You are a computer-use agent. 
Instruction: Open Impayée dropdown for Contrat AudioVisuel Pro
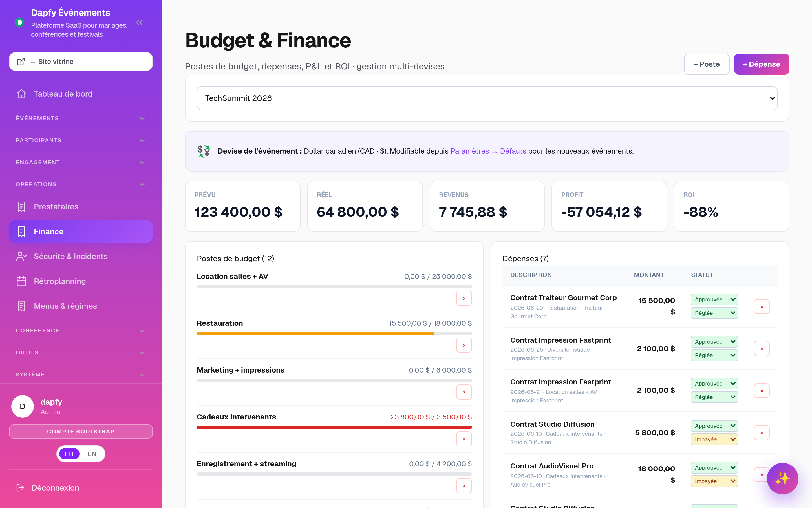click(714, 481)
